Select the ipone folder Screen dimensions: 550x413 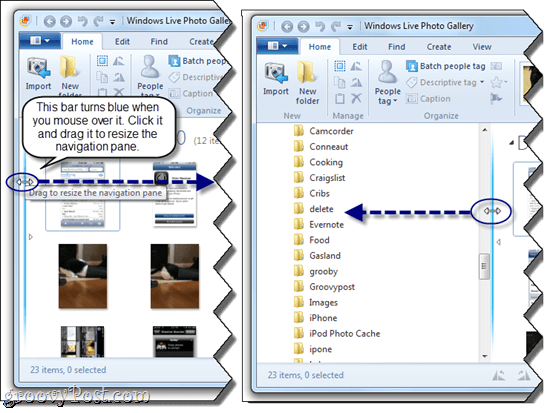pos(313,349)
